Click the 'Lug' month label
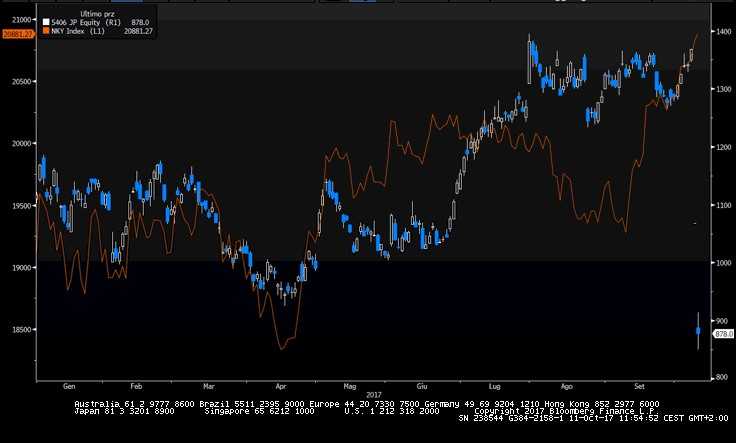Screen dimensions: 736x443 pyautogui.click(x=494, y=386)
